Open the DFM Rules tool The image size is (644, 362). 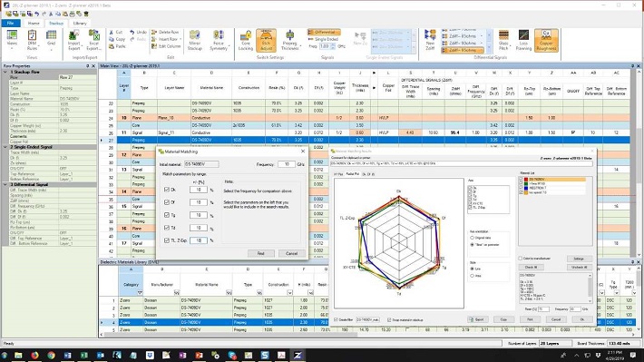click(x=32, y=40)
